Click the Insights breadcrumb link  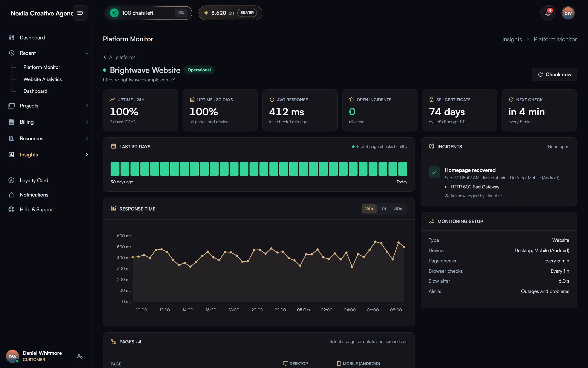[x=512, y=39]
